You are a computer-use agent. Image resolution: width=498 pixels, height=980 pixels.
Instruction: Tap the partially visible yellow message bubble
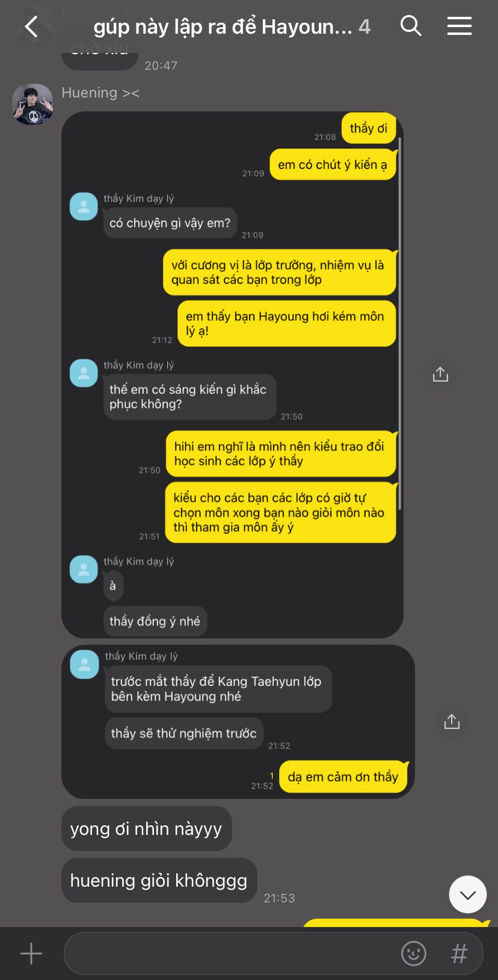pos(396,923)
